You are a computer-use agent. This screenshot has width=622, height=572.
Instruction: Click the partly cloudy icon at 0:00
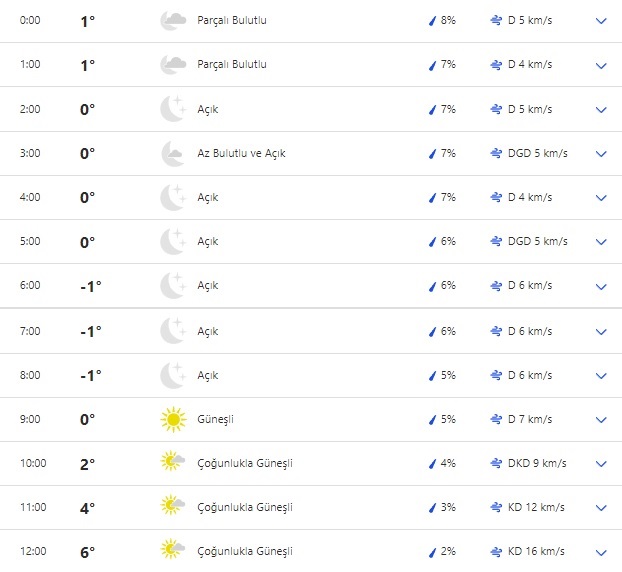[x=173, y=21]
